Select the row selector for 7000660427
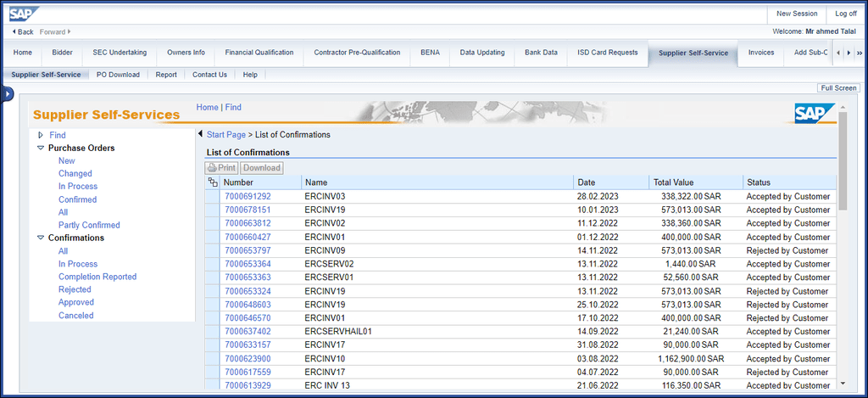 [x=213, y=238]
